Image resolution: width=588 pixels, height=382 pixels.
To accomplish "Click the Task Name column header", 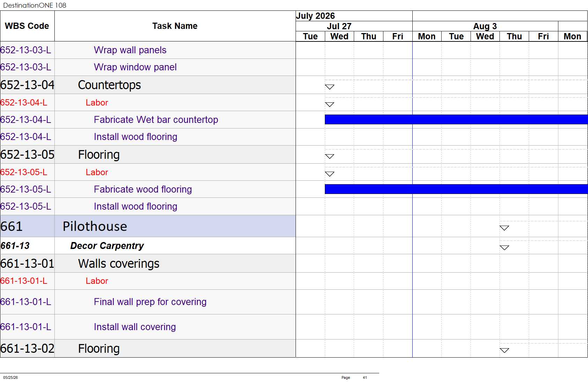I will tap(175, 26).
